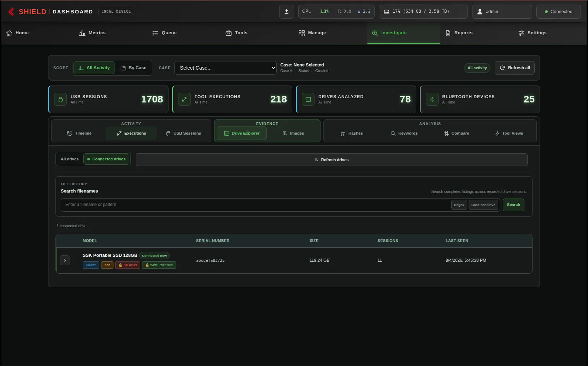Click the sda tag on the drive

coord(107,265)
